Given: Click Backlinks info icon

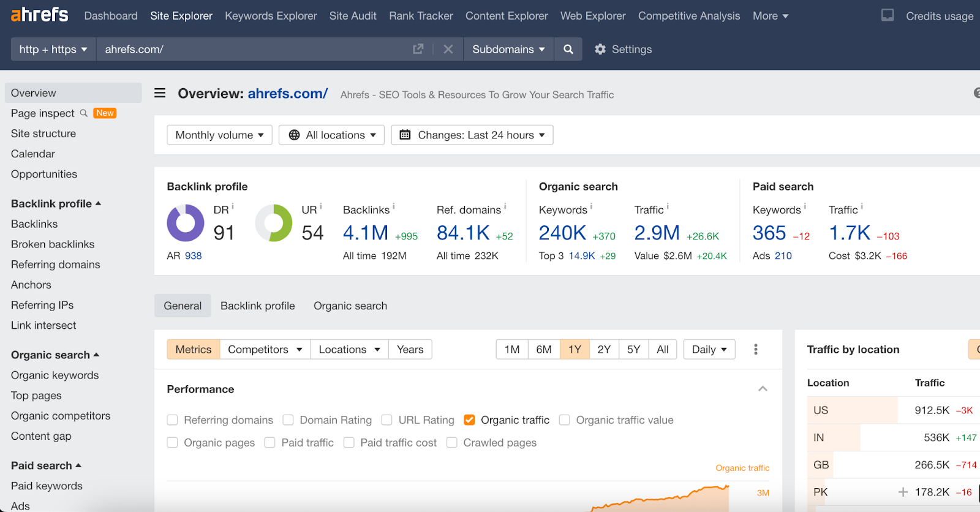Looking at the screenshot, I should (x=394, y=206).
